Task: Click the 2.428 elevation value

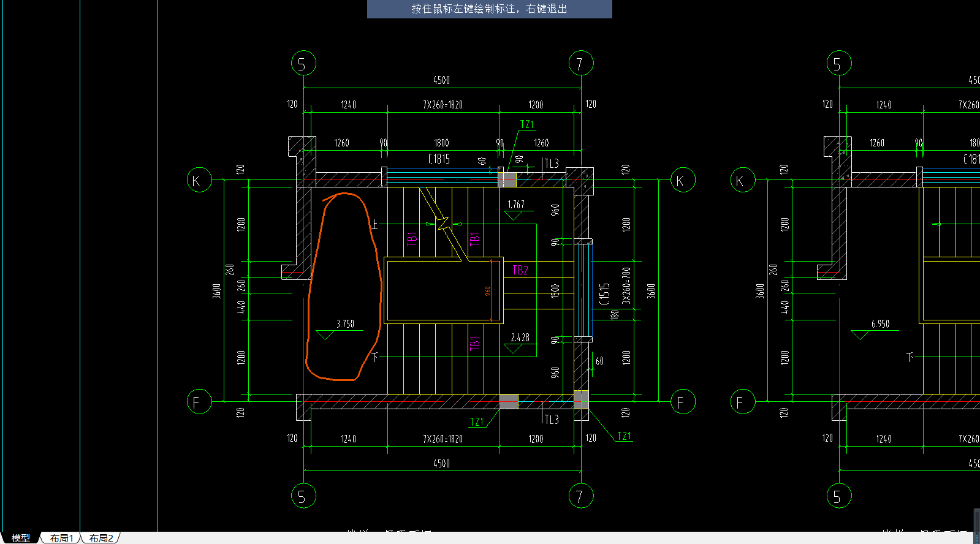Action: (520, 338)
